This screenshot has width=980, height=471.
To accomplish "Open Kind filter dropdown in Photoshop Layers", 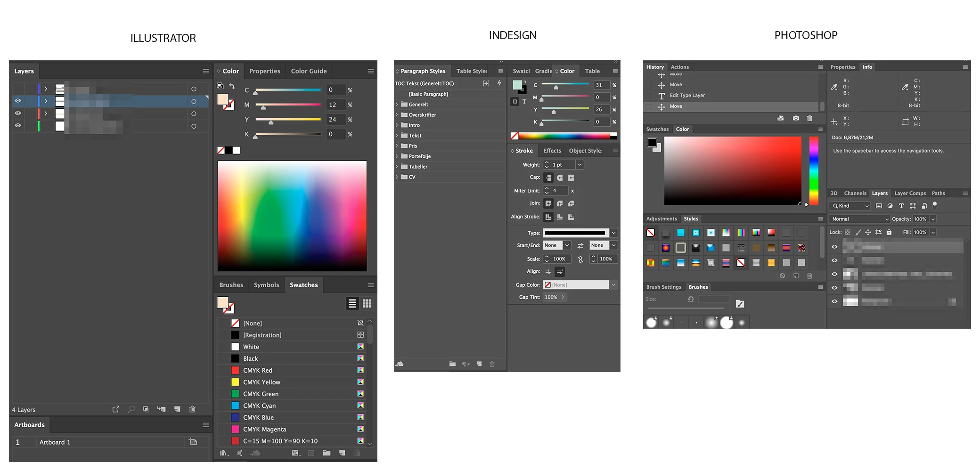I will point(850,206).
